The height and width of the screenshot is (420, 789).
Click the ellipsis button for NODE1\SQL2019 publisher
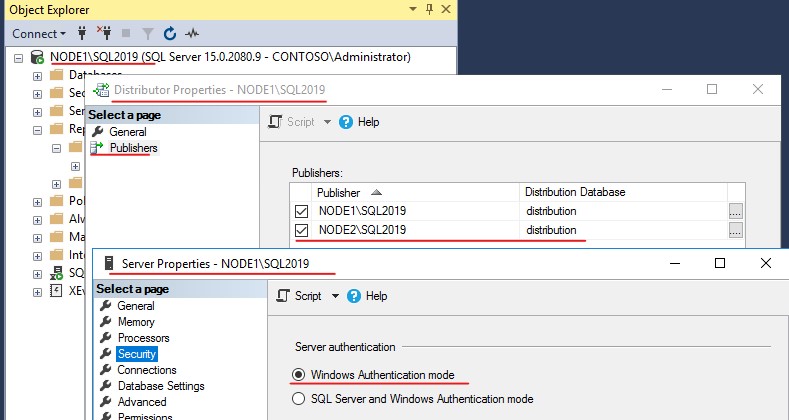pos(736,211)
